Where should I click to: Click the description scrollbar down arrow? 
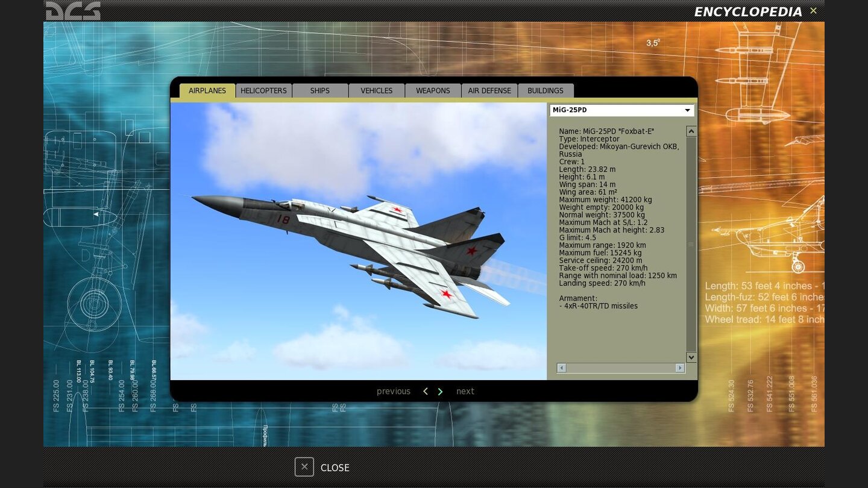(x=691, y=357)
